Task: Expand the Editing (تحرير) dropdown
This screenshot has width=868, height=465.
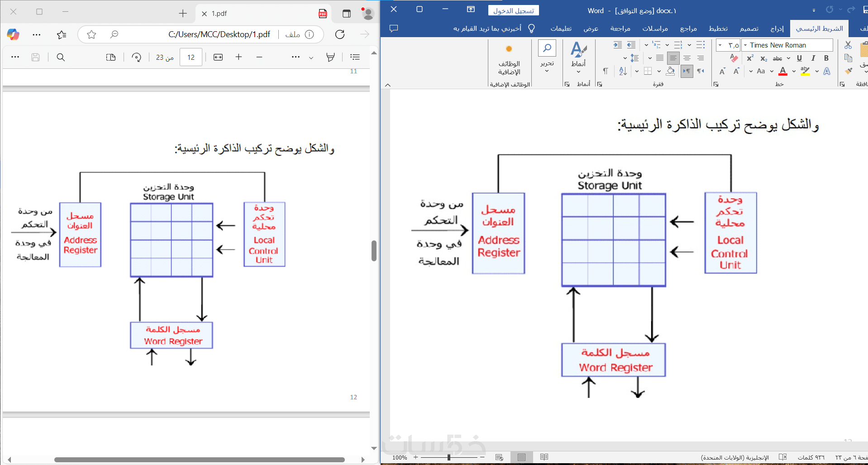Action: (x=547, y=56)
